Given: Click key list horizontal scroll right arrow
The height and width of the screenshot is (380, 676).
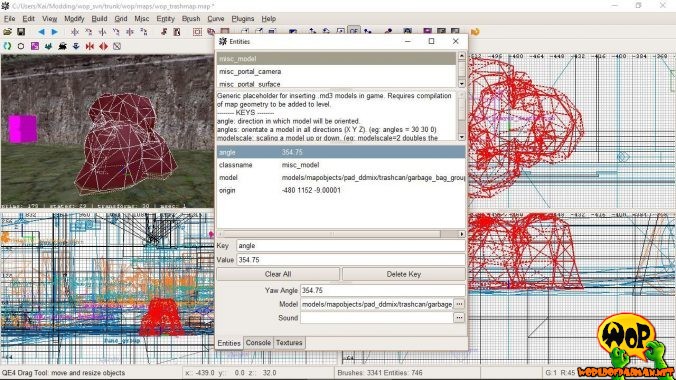Looking at the screenshot, I should [462, 234].
